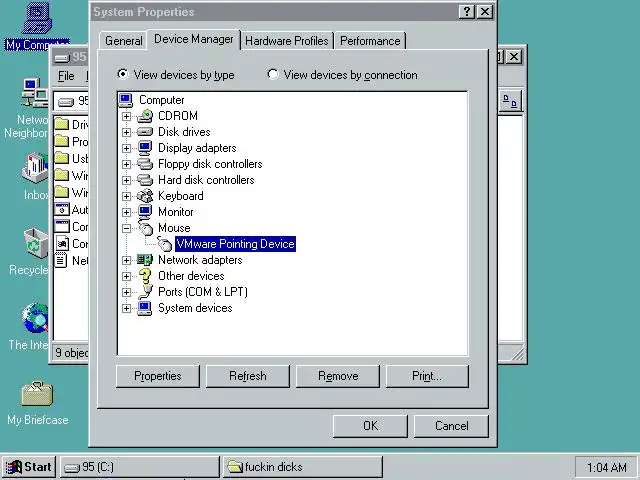This screenshot has height=480, width=640.
Task: Expand the Hard disk controllers branch
Action: 126,180
